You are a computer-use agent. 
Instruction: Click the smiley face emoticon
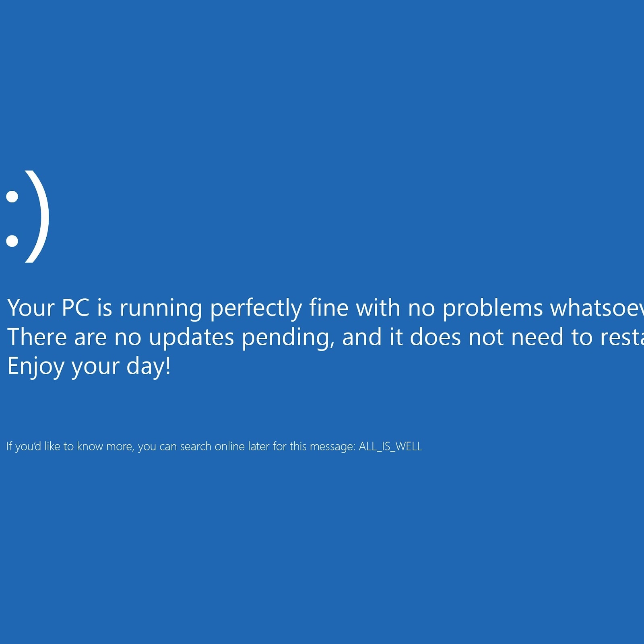[28, 217]
